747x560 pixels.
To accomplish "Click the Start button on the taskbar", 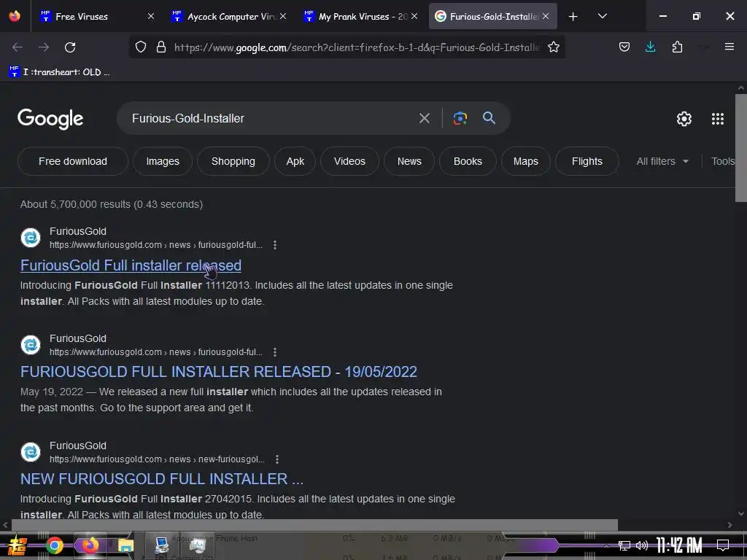I will coord(18,545).
